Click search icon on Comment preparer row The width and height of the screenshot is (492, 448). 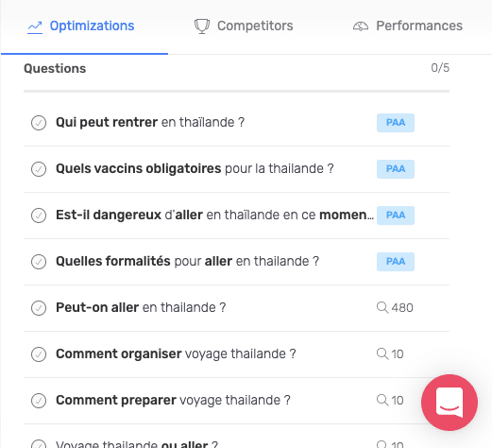coord(382,400)
